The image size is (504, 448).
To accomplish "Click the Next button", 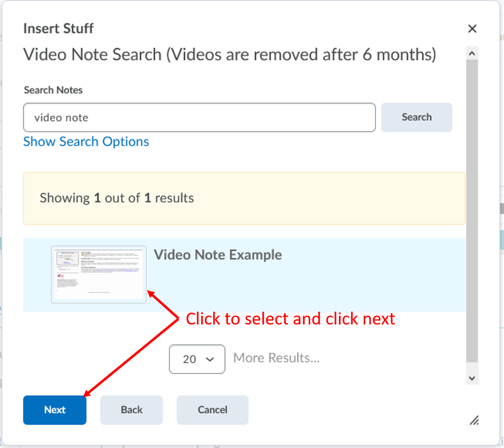I will coord(54,409).
